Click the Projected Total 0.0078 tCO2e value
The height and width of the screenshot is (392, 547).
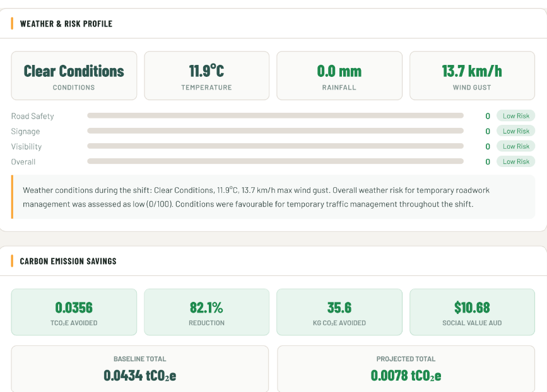point(406,376)
